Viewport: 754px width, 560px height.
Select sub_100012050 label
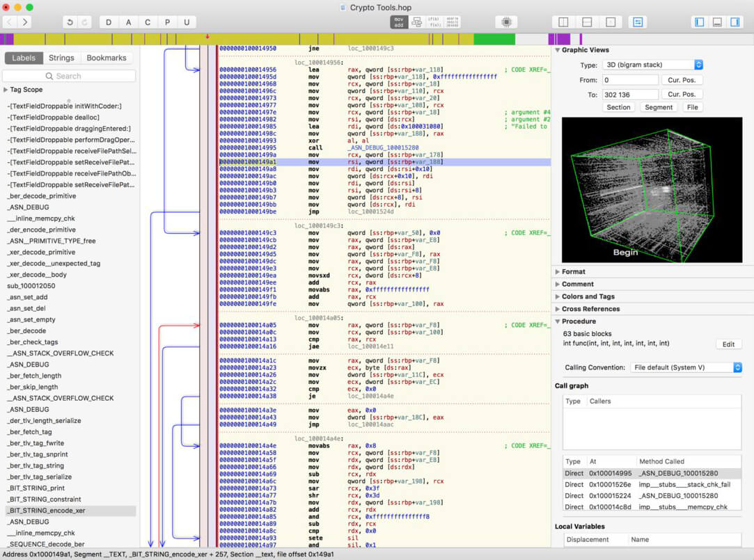coord(31,286)
